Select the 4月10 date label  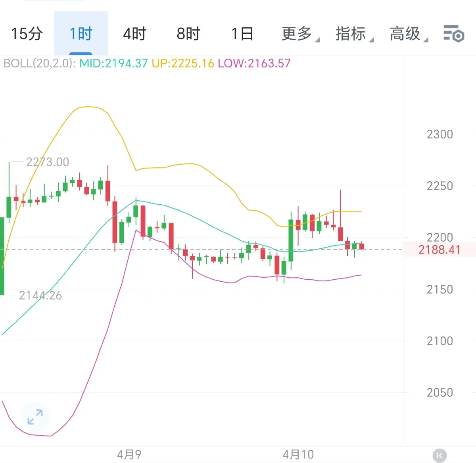pyautogui.click(x=298, y=454)
